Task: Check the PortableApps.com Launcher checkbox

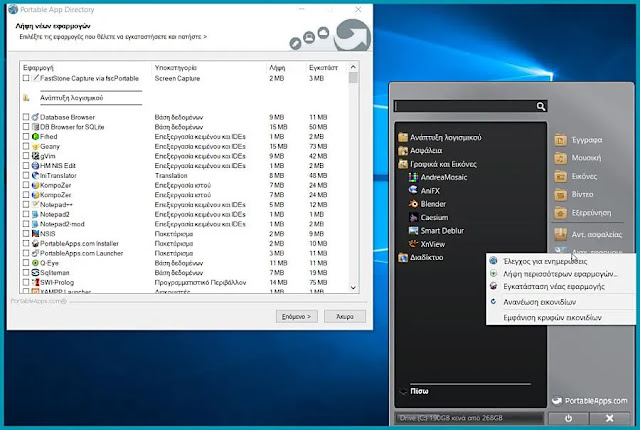Action: (x=26, y=253)
